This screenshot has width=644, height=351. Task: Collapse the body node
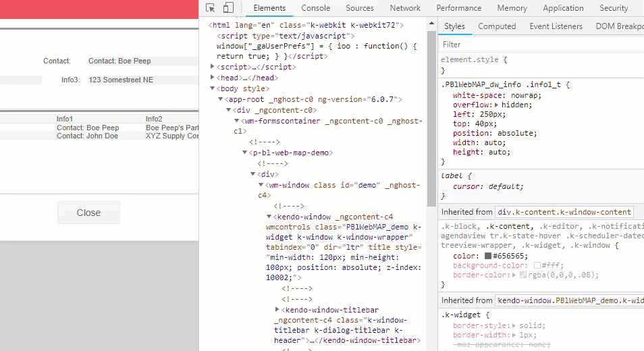click(x=213, y=88)
